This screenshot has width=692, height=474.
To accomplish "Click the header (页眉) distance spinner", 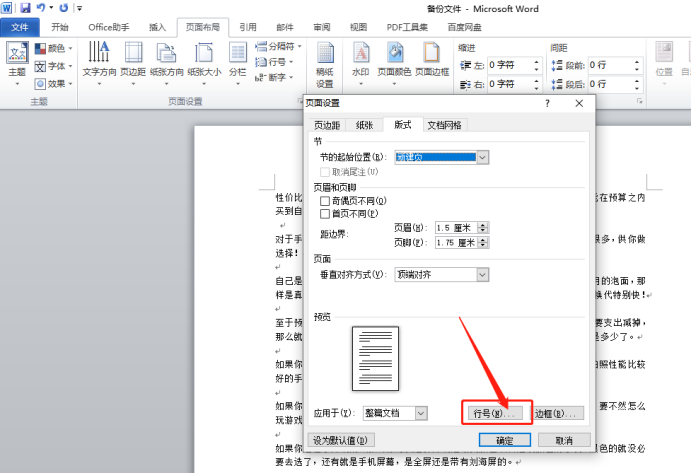I will point(483,228).
